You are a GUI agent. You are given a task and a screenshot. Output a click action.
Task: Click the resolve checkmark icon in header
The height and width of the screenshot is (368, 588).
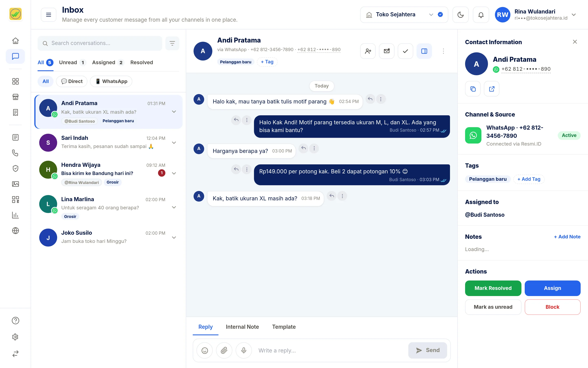point(405,51)
